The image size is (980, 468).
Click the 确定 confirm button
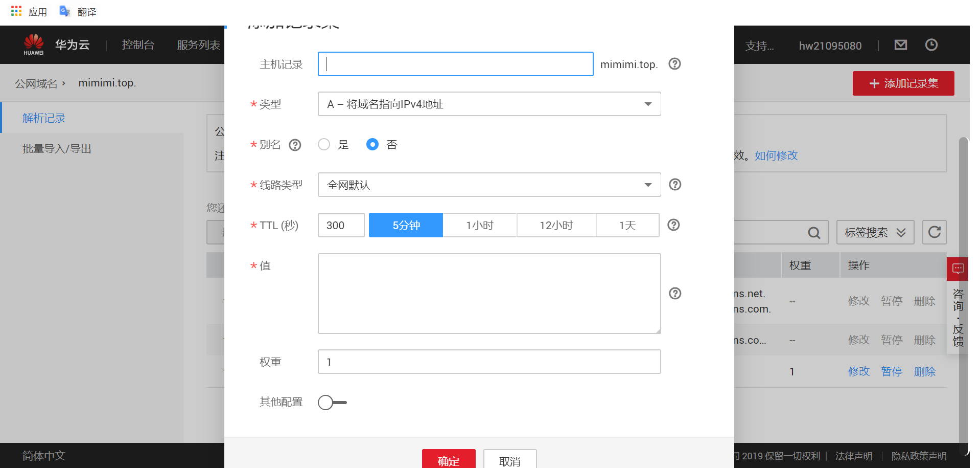[448, 460]
